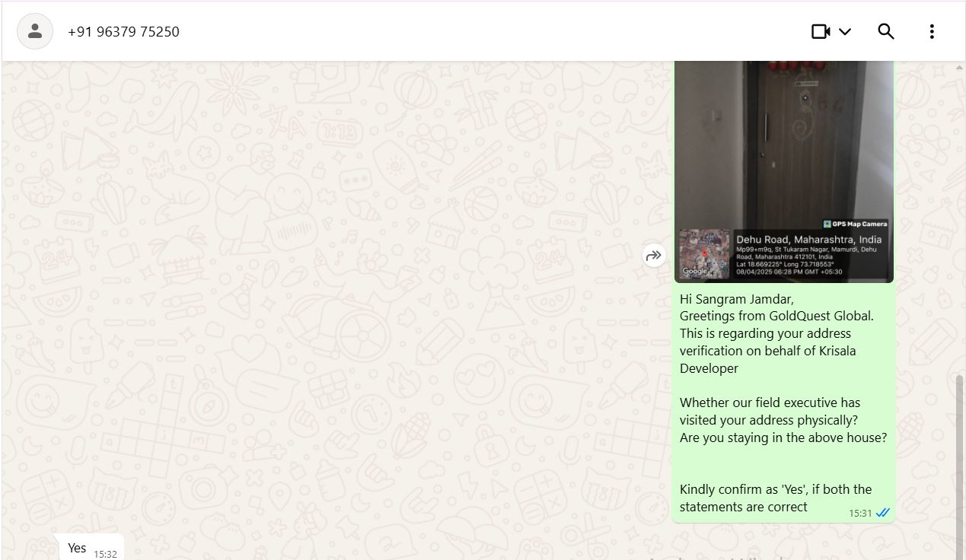Click the 15:31 sent time stamp

coord(860,514)
